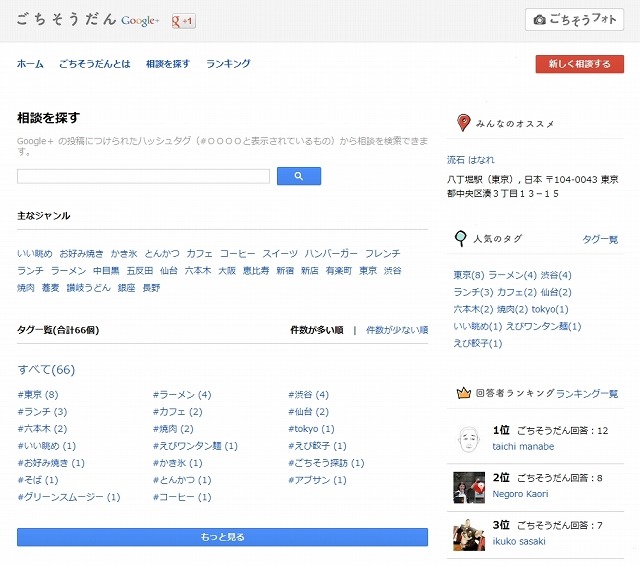Open taichi manabe profile link
The width and height of the screenshot is (640, 566).
coord(523,446)
